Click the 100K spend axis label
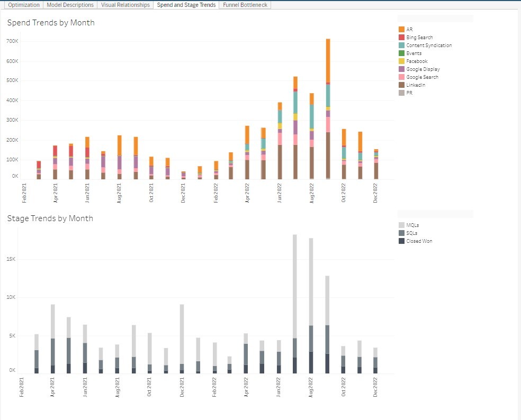This screenshot has height=420, width=521. tap(12, 160)
